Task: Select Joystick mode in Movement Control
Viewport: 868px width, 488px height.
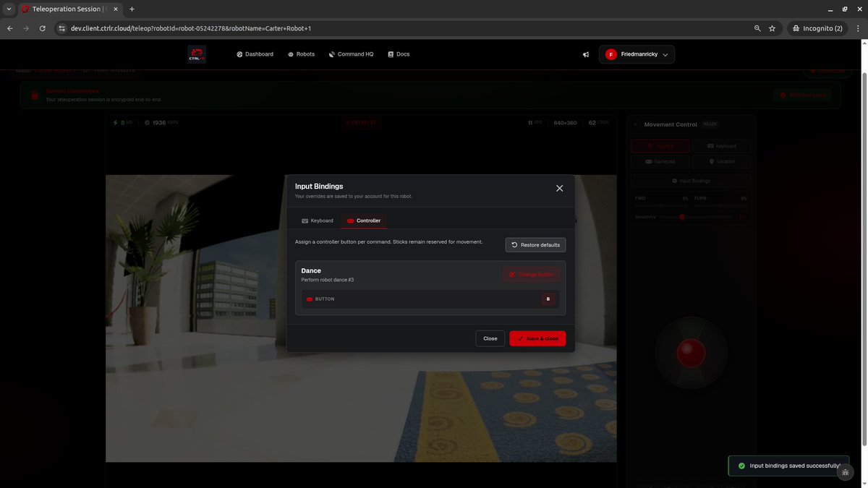Action: 660,146
